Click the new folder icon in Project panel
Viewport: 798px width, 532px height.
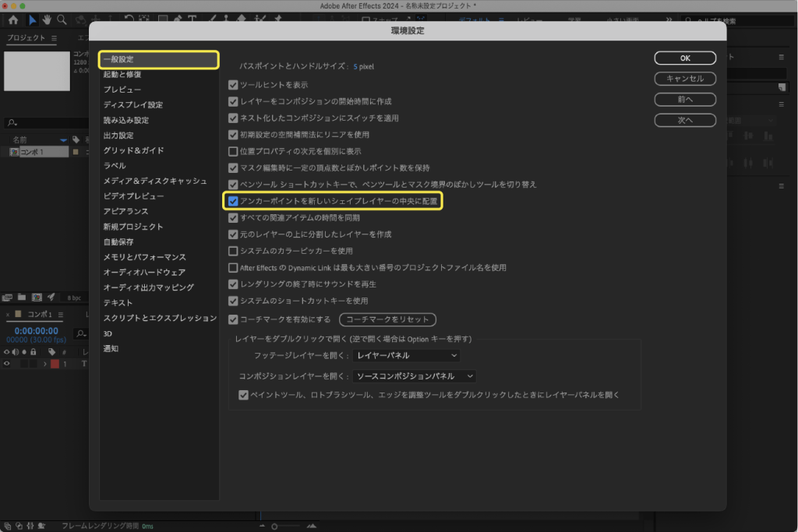tap(21, 297)
